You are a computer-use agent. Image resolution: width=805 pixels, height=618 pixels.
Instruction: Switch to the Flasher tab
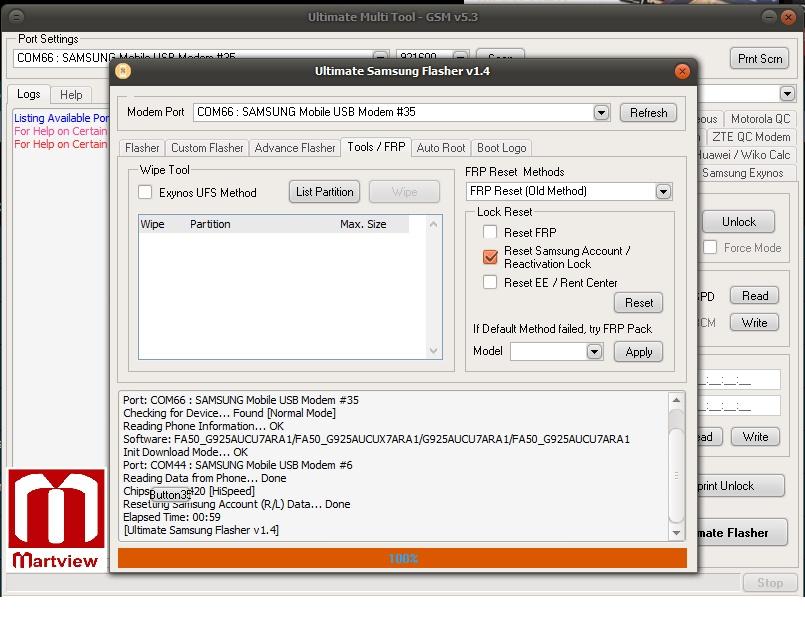tap(142, 148)
